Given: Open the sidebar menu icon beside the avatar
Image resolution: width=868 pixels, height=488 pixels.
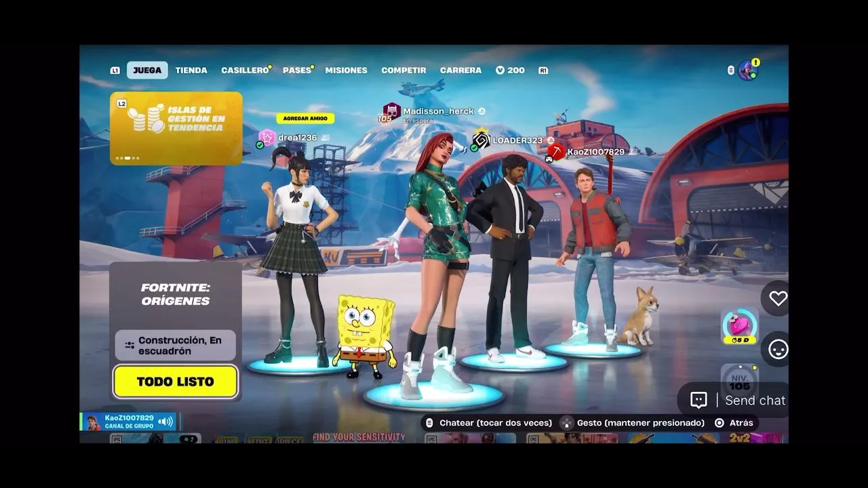Looking at the screenshot, I should [730, 70].
